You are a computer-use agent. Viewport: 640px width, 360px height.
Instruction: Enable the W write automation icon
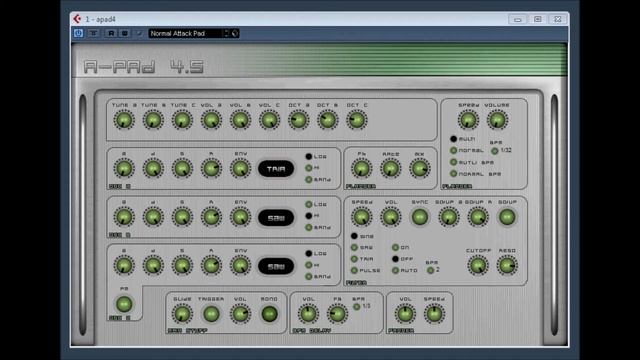tap(125, 33)
